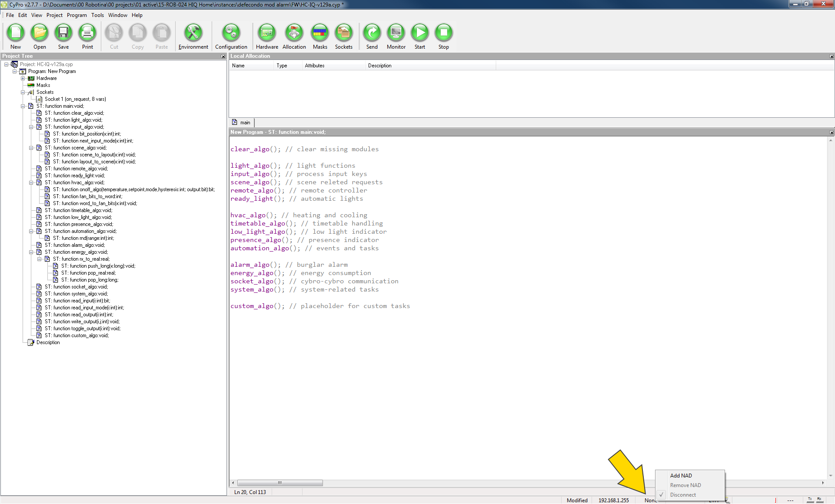Open the Allocation toolbar icon
The image size is (835, 504).
[x=294, y=33]
